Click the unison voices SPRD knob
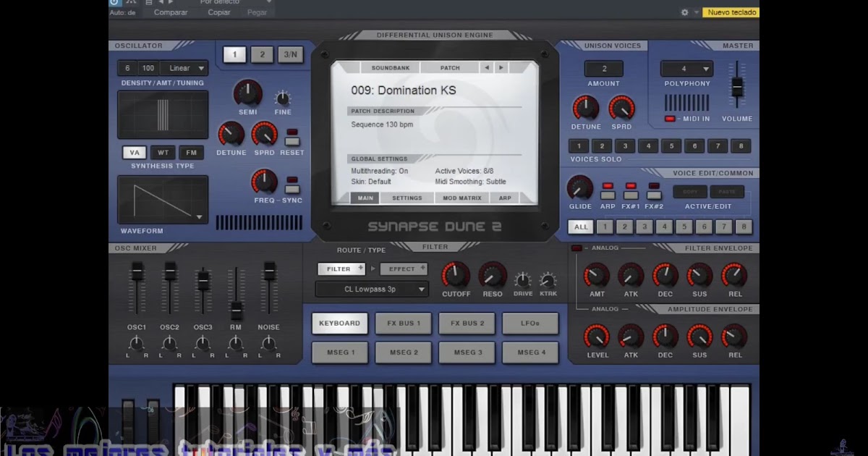 point(621,109)
